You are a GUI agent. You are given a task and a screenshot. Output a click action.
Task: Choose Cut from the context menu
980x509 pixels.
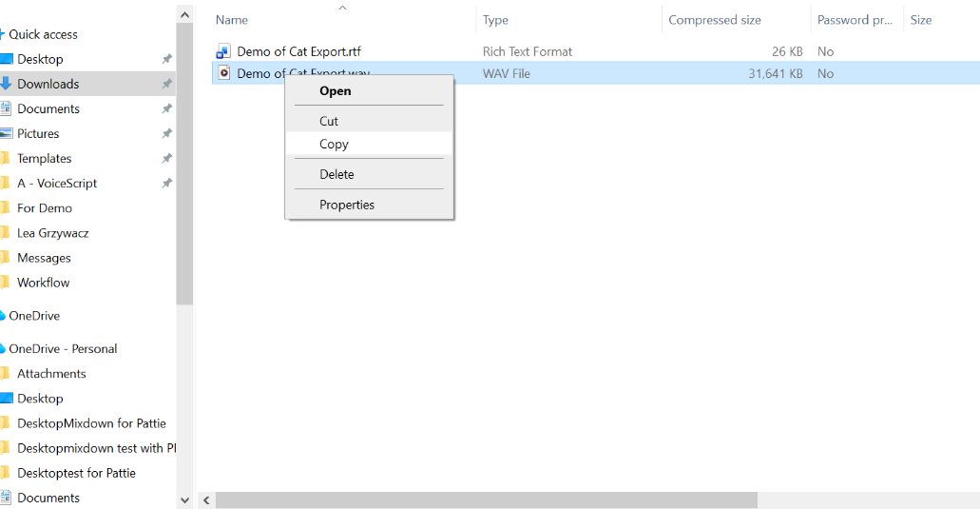click(329, 121)
